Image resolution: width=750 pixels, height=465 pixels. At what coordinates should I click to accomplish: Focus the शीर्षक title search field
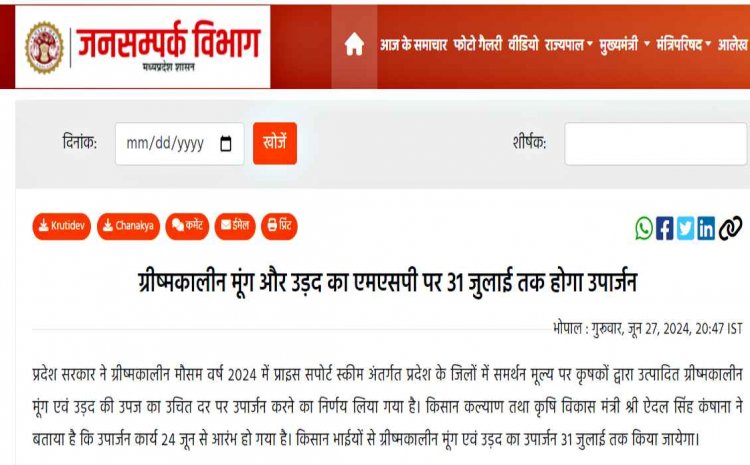[x=656, y=144]
